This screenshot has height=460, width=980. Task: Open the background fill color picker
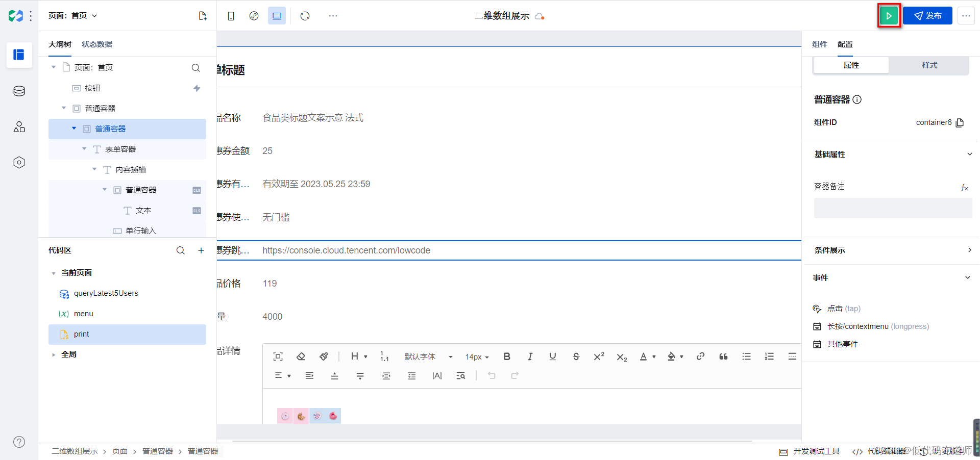(675, 356)
